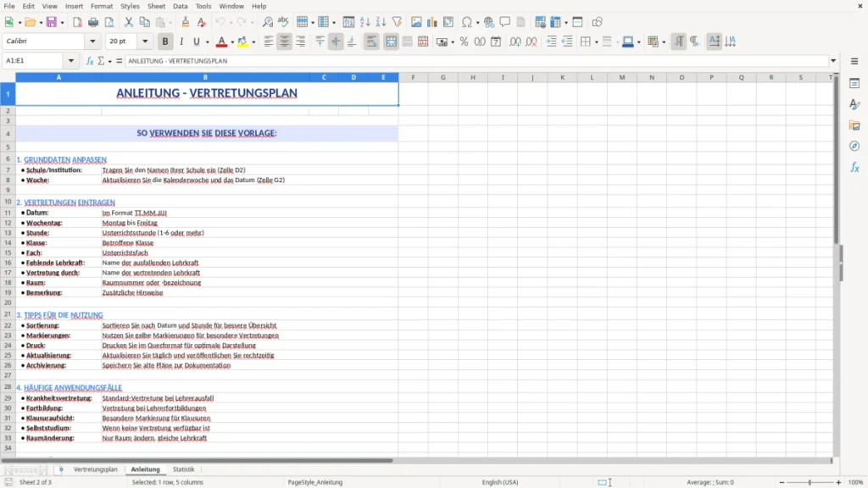Click the 100% zoom level
The height and width of the screenshot is (488, 868).
point(856,482)
